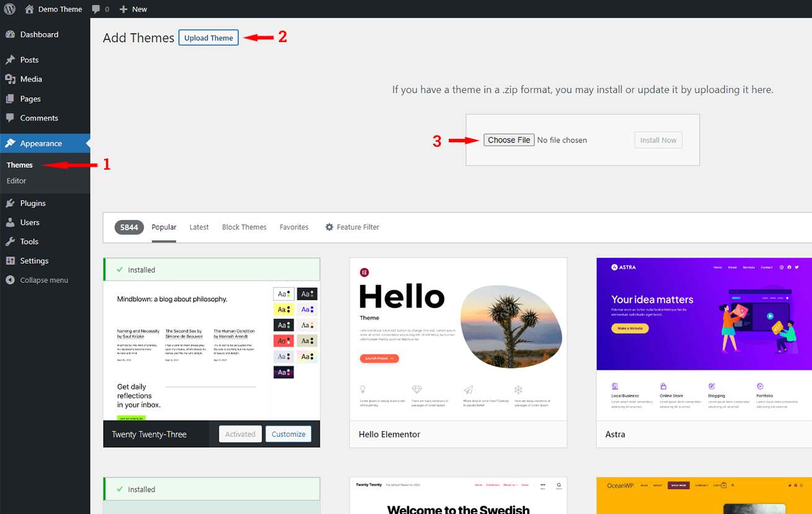View the Favorites themes tab
Viewport: 812px width, 514px height.
pos(294,227)
